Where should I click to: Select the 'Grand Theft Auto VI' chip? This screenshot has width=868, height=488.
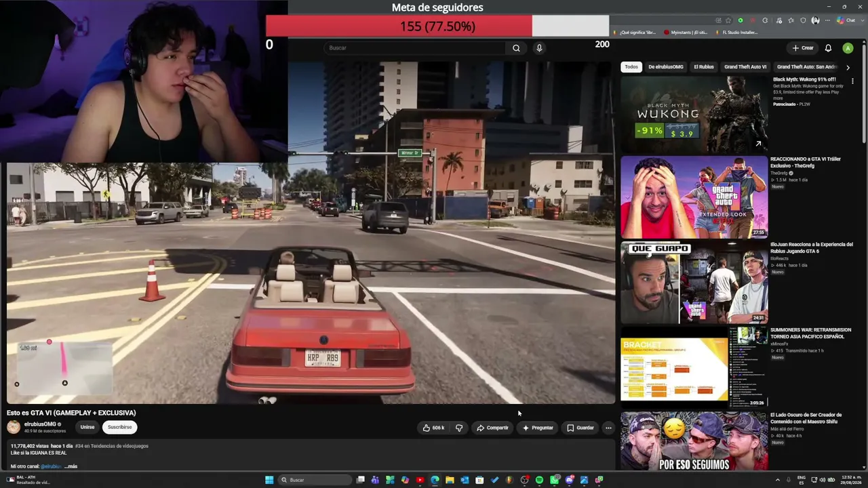point(745,67)
